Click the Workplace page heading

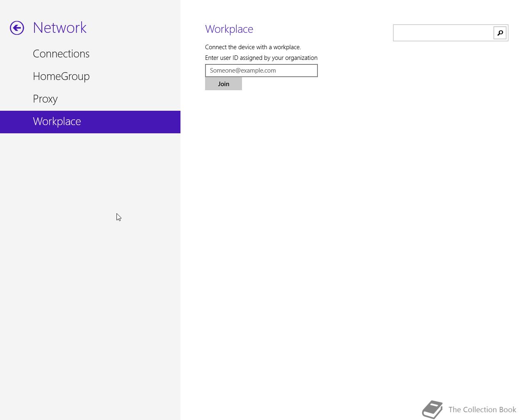[x=229, y=29]
